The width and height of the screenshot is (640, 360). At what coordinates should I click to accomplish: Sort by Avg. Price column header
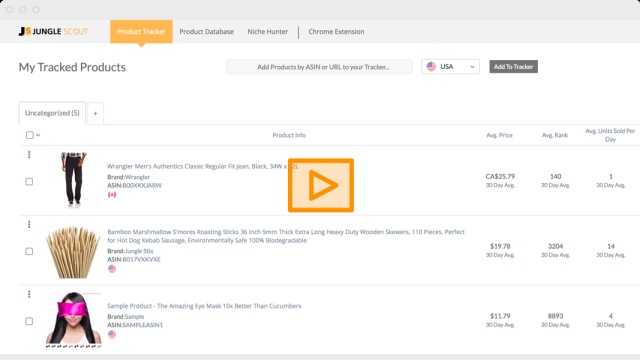500,135
